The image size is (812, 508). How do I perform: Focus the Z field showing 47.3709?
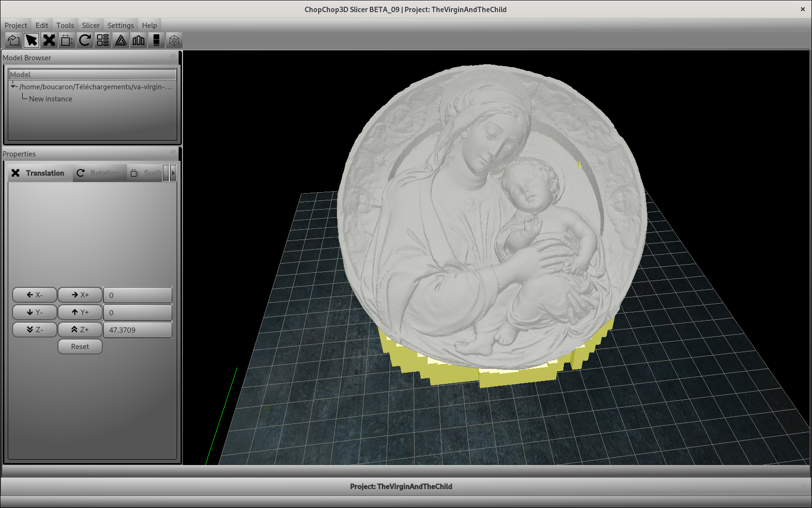138,330
